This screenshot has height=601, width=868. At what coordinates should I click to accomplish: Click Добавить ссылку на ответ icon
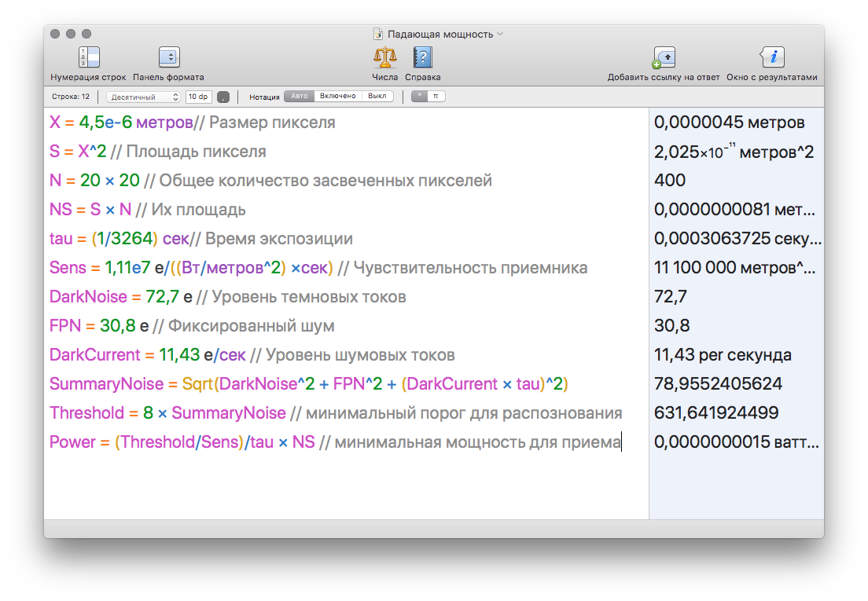(x=664, y=57)
